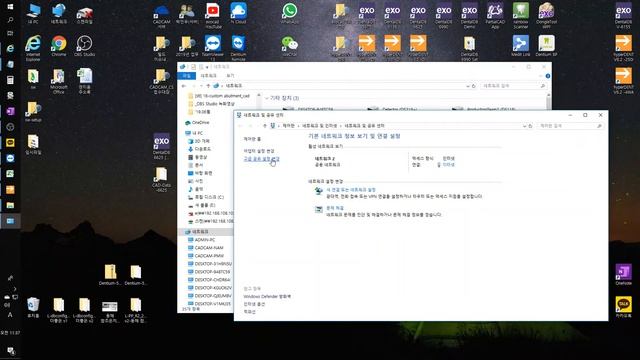The height and width of the screenshot is (360, 640).
Task: Click the Windows Start button
Action: coord(10,6)
